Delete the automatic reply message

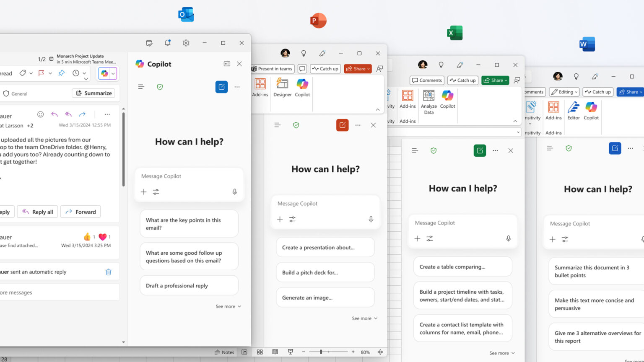[108, 272]
